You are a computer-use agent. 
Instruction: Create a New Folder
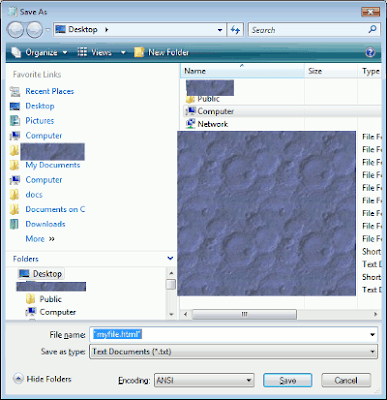(x=161, y=52)
